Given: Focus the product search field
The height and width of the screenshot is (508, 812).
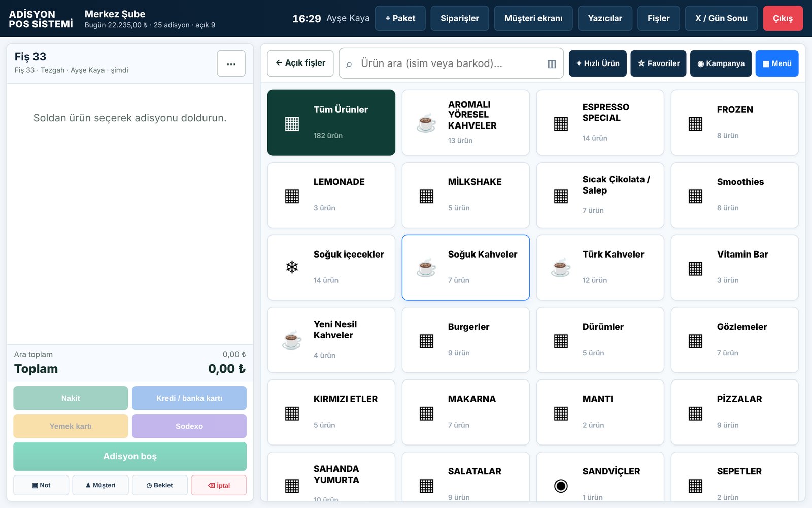Looking at the screenshot, I should tap(451, 63).
